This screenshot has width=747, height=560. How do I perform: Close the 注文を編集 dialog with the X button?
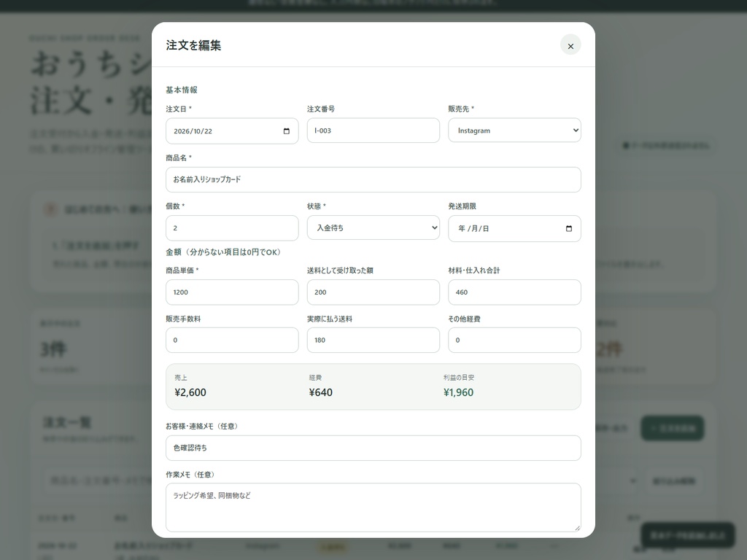tap(570, 45)
